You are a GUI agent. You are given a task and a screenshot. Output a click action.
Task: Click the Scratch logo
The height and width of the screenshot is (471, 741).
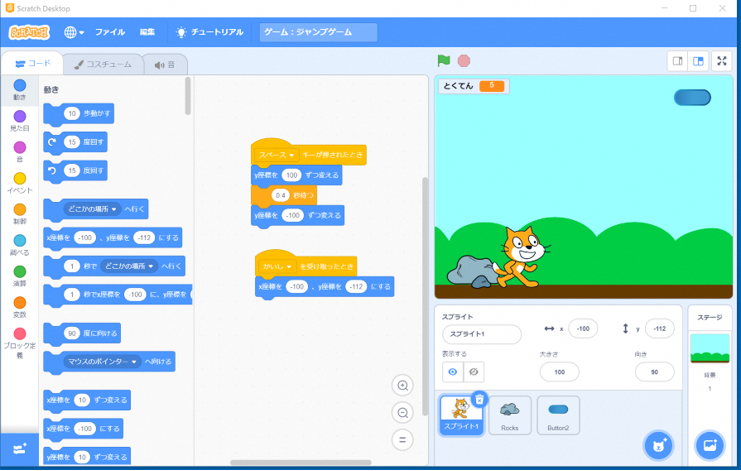pos(29,32)
